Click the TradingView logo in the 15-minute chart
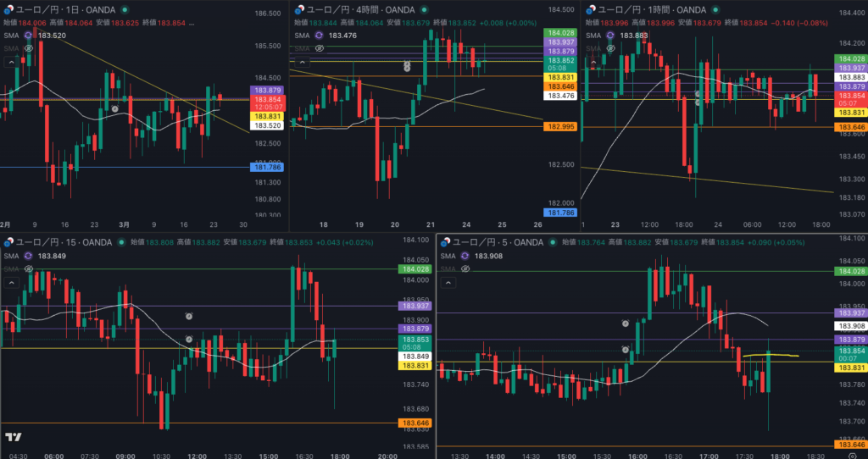The width and height of the screenshot is (868, 459). point(14,437)
